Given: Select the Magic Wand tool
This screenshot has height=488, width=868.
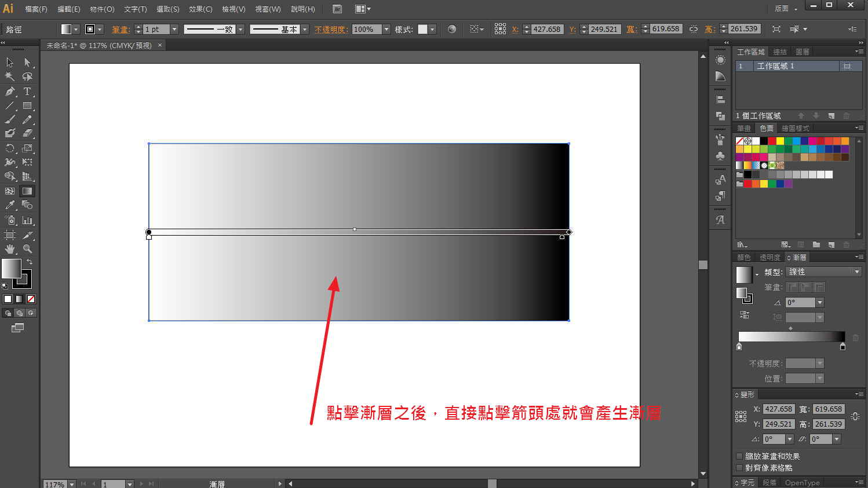Looking at the screenshot, I should pyautogui.click(x=10, y=76).
